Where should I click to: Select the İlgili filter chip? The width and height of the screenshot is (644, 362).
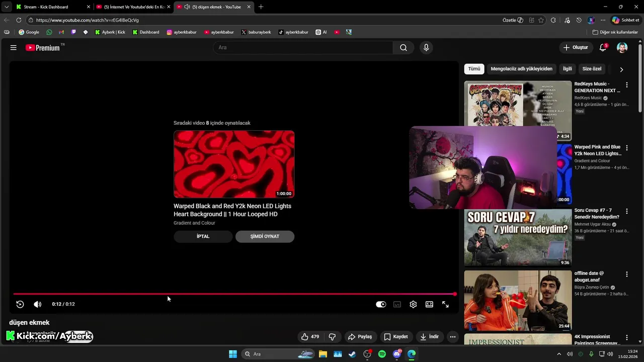click(567, 69)
